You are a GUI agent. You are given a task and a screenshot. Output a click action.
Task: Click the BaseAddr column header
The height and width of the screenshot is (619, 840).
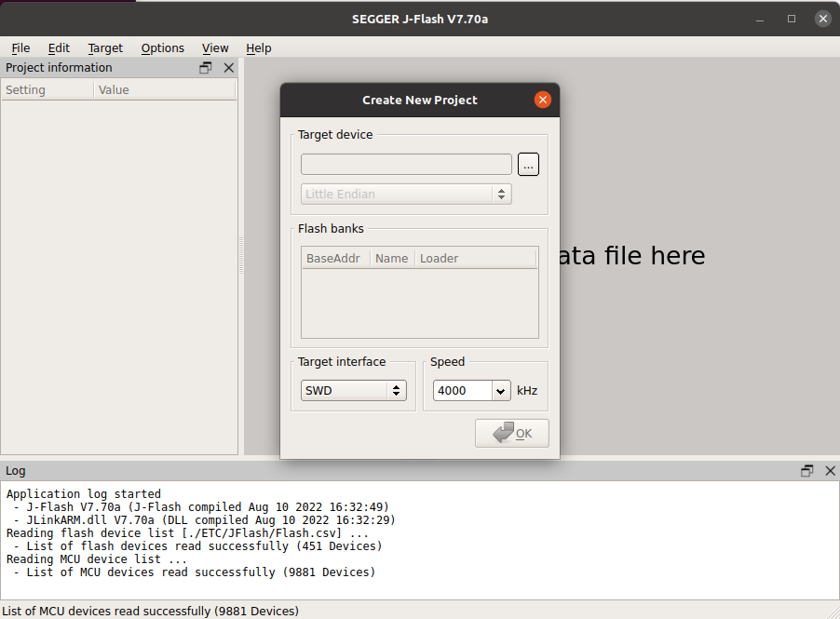[335, 259]
